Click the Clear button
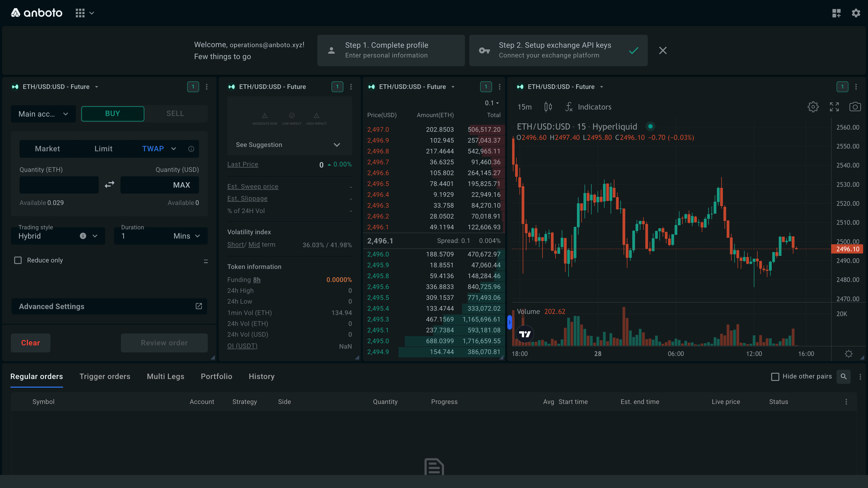The height and width of the screenshot is (488, 868). coord(30,343)
